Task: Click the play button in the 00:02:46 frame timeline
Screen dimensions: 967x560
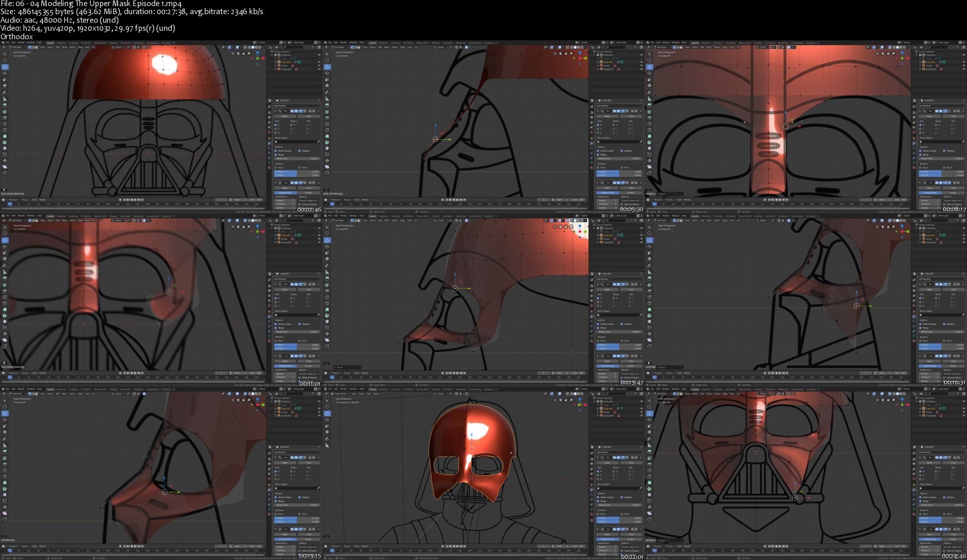Action: click(135, 200)
